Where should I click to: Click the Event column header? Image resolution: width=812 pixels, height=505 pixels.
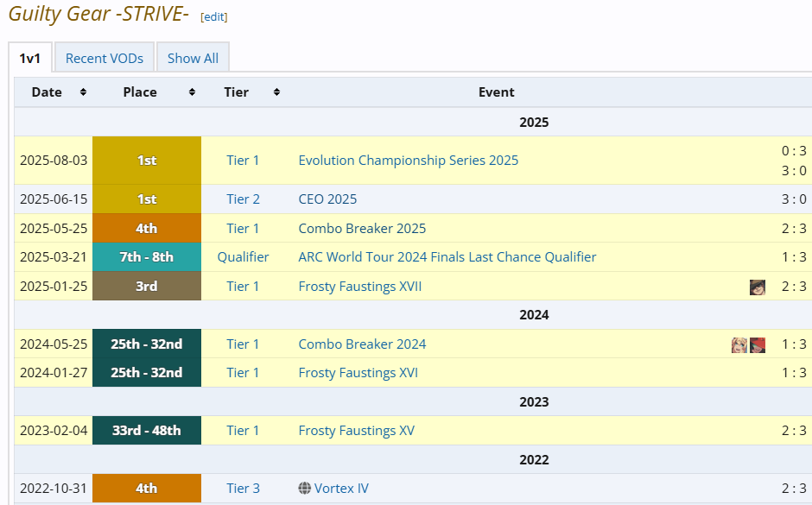pyautogui.click(x=496, y=92)
